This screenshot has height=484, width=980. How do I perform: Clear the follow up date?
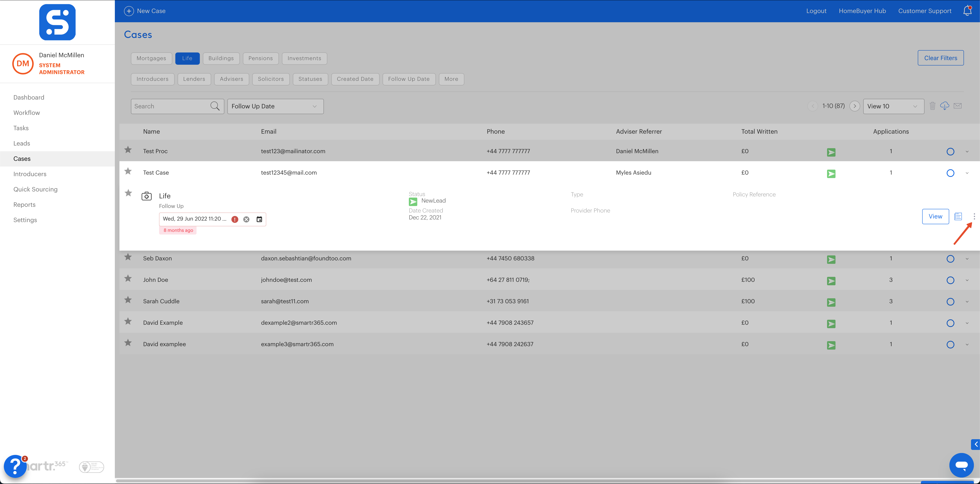point(247,219)
